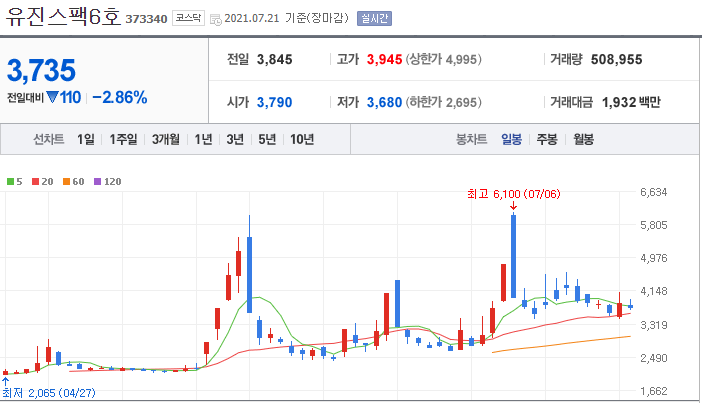Click the previous close value 3,845
The width and height of the screenshot is (702, 403).
point(274,59)
